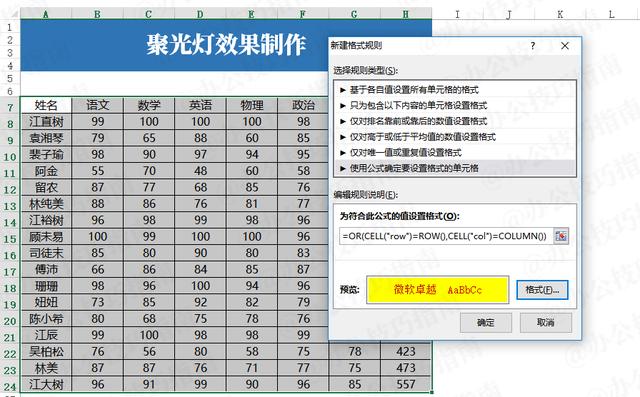Click name cell 顾未易

coord(46,237)
